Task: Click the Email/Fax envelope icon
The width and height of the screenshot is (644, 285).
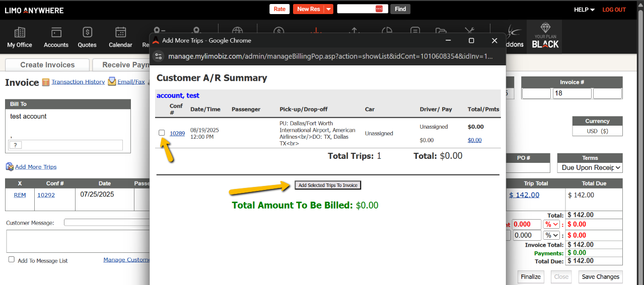Action: pos(112,82)
